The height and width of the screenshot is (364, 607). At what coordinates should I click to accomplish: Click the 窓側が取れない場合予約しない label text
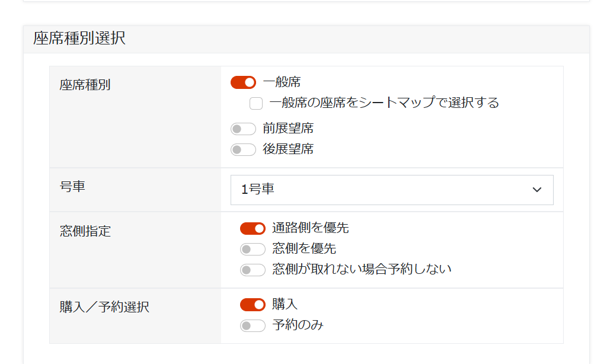pos(362,269)
